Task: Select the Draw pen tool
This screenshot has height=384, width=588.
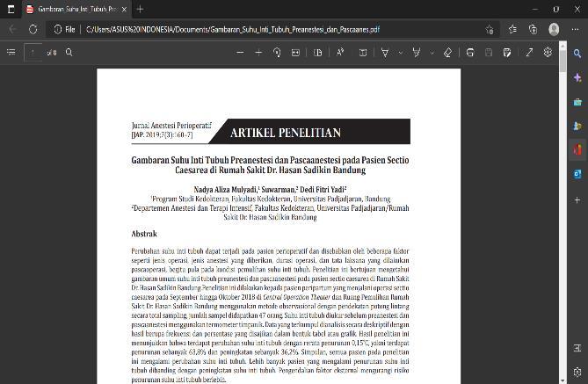Action: point(385,53)
